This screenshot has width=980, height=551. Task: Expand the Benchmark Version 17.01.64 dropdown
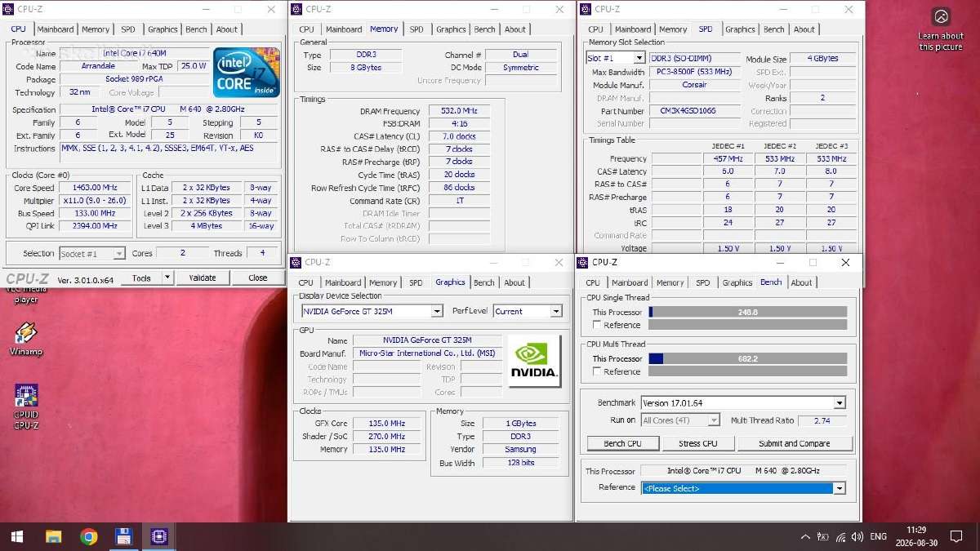tap(839, 402)
